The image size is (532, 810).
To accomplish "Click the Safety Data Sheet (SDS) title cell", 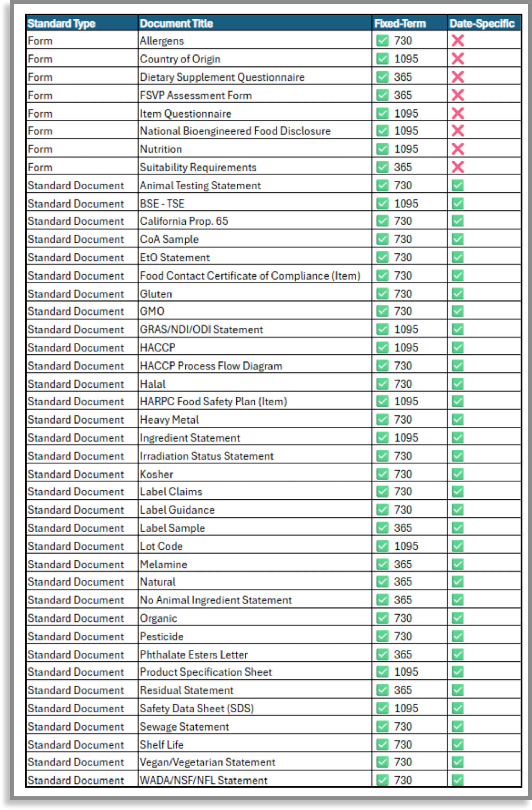I will coord(255,708).
